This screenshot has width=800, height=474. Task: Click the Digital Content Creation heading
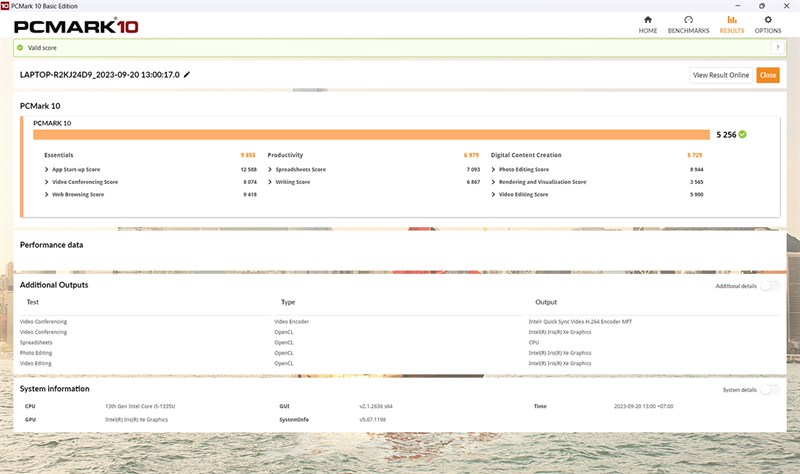click(x=526, y=155)
